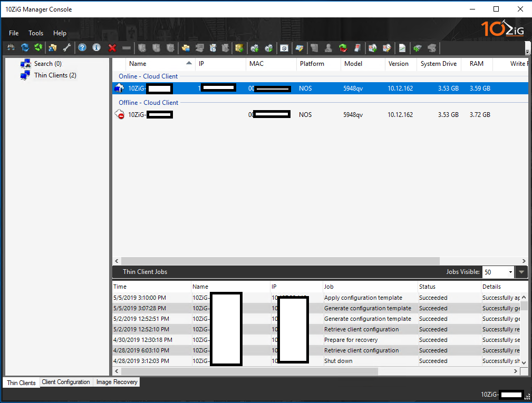
Task: Switch to the Thin Clients tab
Action: tap(21, 382)
